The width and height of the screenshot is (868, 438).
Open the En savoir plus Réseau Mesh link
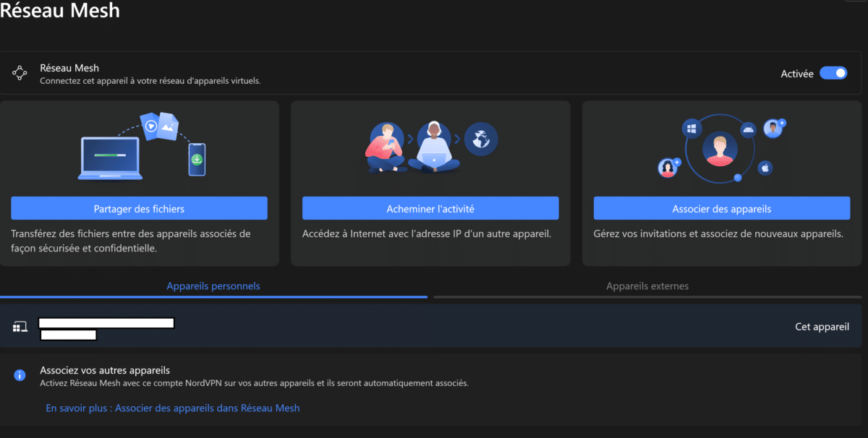(x=173, y=408)
